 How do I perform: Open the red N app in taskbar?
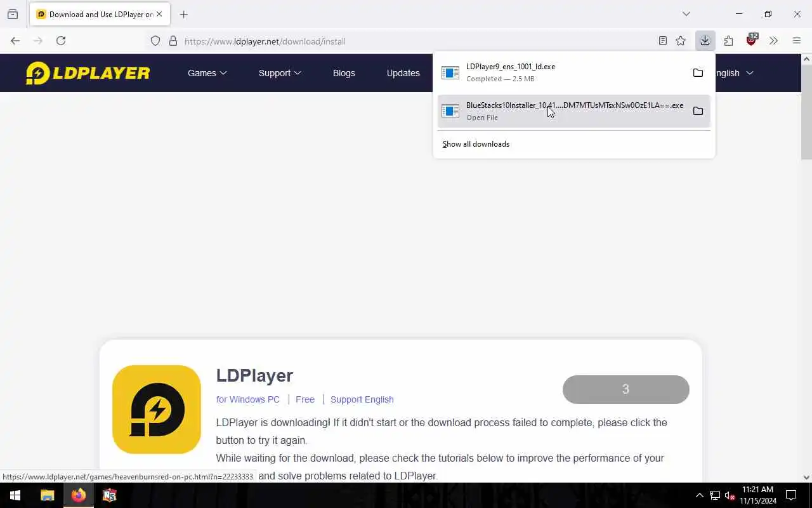tap(110, 495)
